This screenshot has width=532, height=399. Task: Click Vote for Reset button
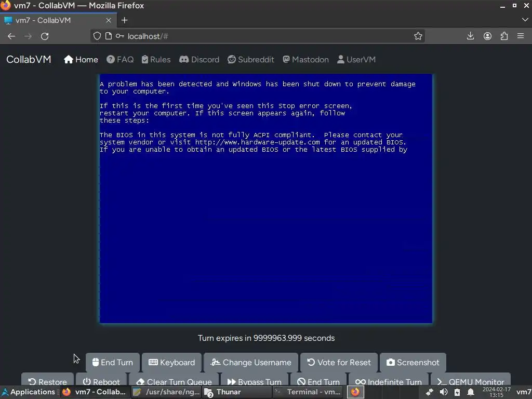(339, 362)
